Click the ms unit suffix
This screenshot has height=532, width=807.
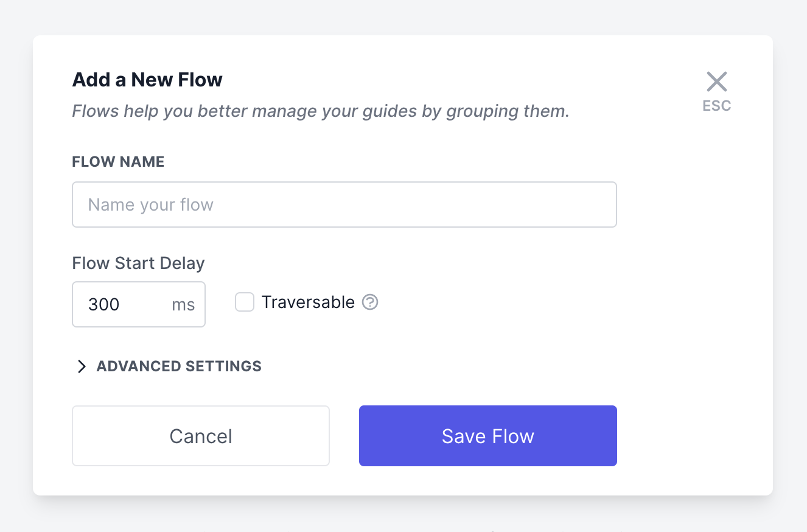point(183,304)
